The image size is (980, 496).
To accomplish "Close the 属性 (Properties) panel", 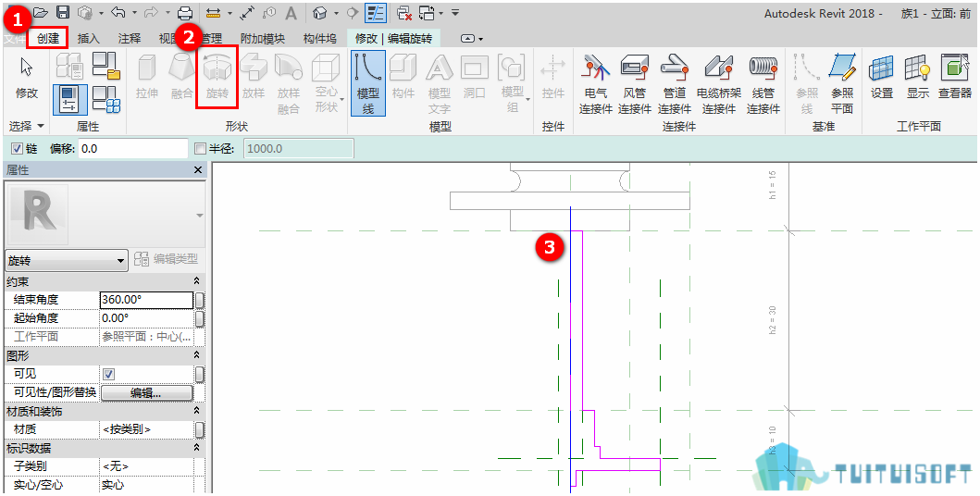I will (x=198, y=170).
